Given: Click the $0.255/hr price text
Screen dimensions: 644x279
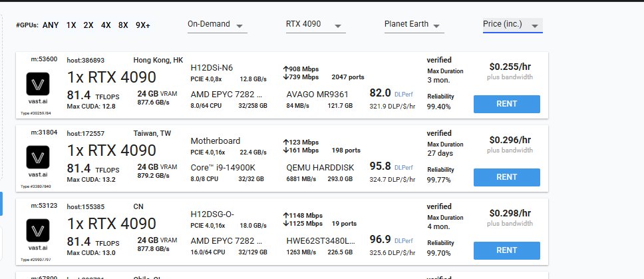Looking at the screenshot, I should [x=510, y=67].
